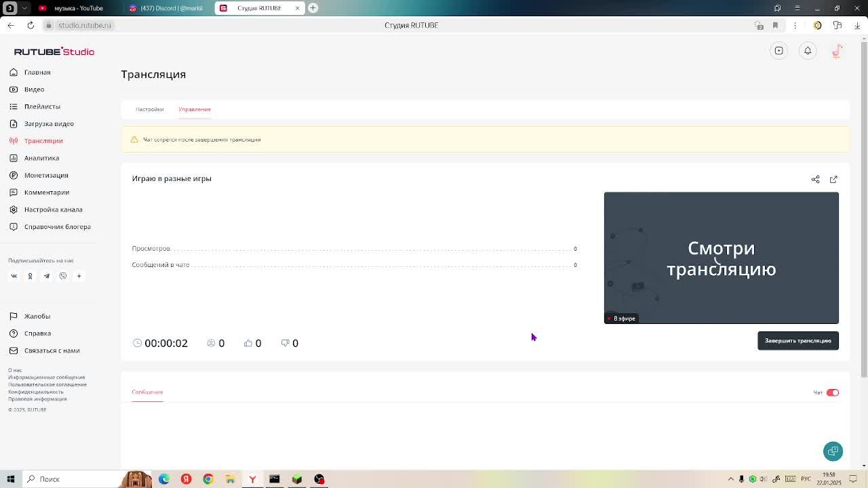Open the notifications bell

(x=808, y=51)
